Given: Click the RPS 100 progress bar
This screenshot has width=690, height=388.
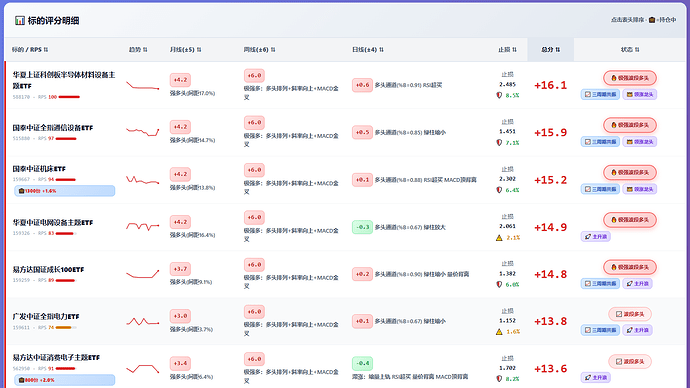Looking at the screenshot, I should click(x=69, y=97).
